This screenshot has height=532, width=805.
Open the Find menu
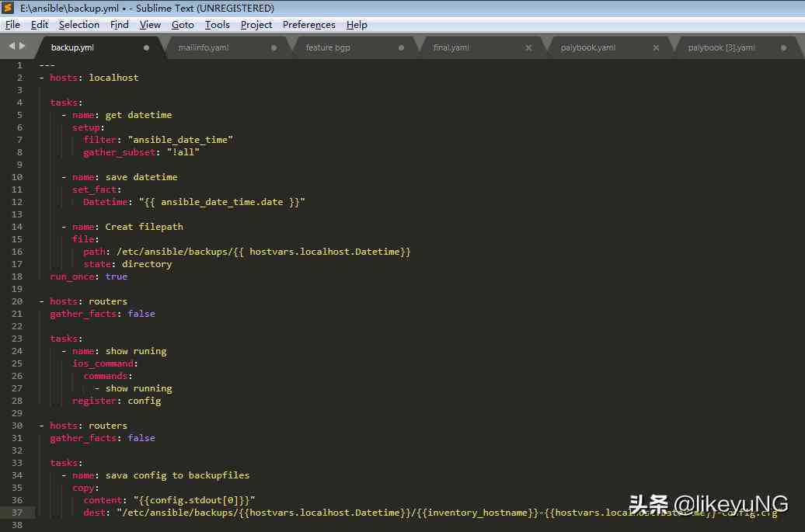click(120, 25)
